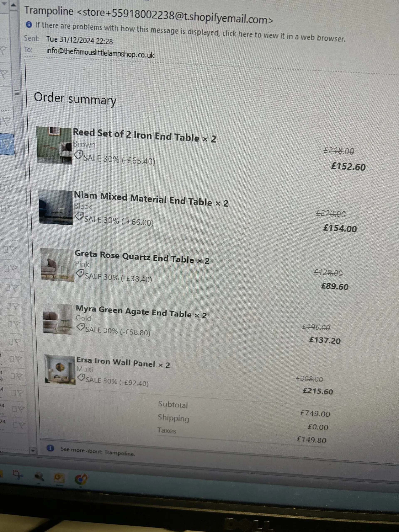Click the message list scrollbar grip handle
Image resolution: width=399 pixels, height=532 pixels.
point(17,93)
